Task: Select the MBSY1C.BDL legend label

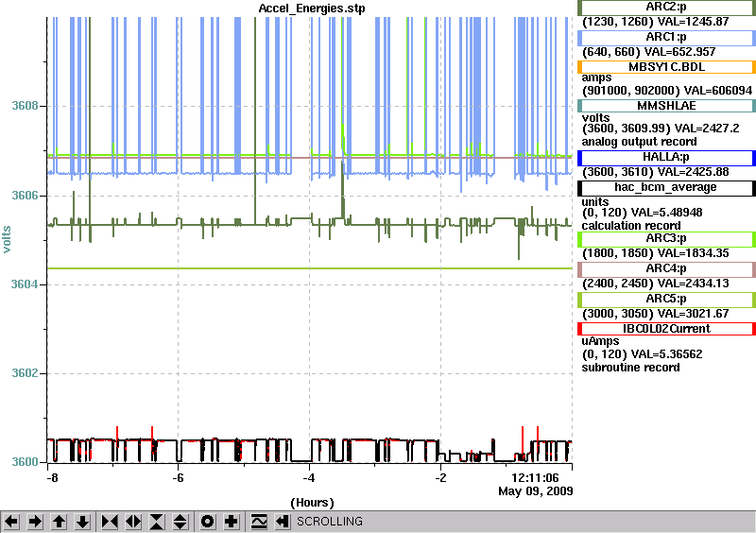Action: [x=666, y=67]
